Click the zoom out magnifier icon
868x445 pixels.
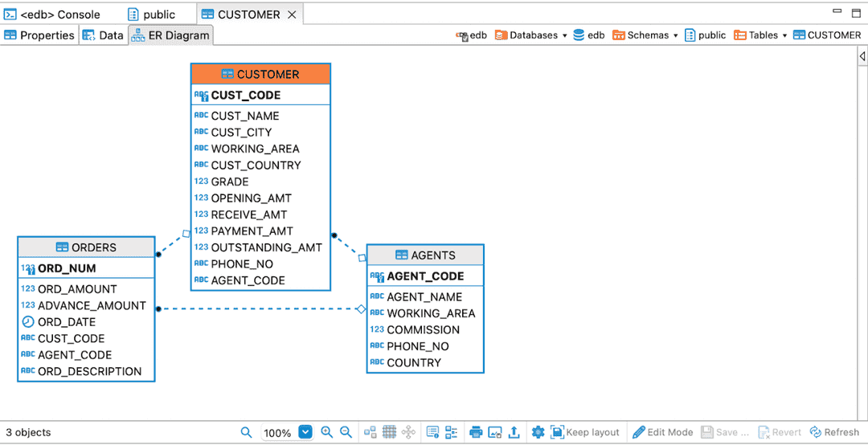[346, 432]
